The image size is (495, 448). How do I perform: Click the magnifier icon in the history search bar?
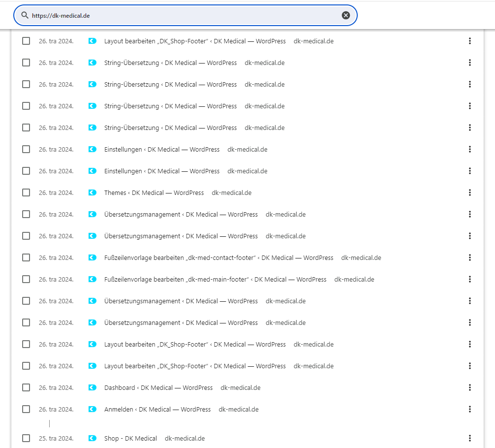25,15
